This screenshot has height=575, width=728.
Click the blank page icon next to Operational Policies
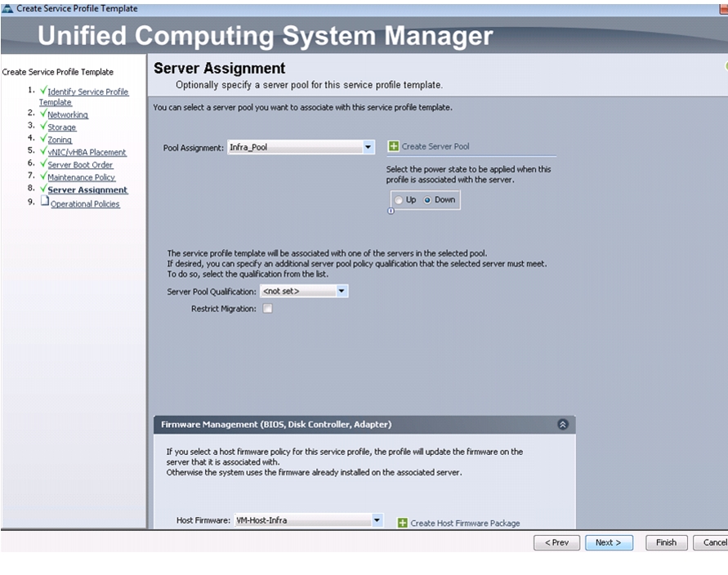(x=45, y=200)
